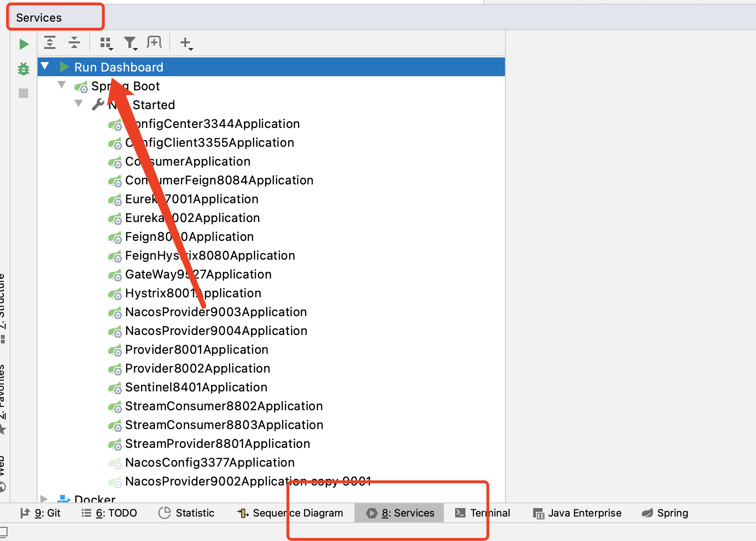Click ConfigCenter3344Application spring icon
756x541 pixels.
115,125
